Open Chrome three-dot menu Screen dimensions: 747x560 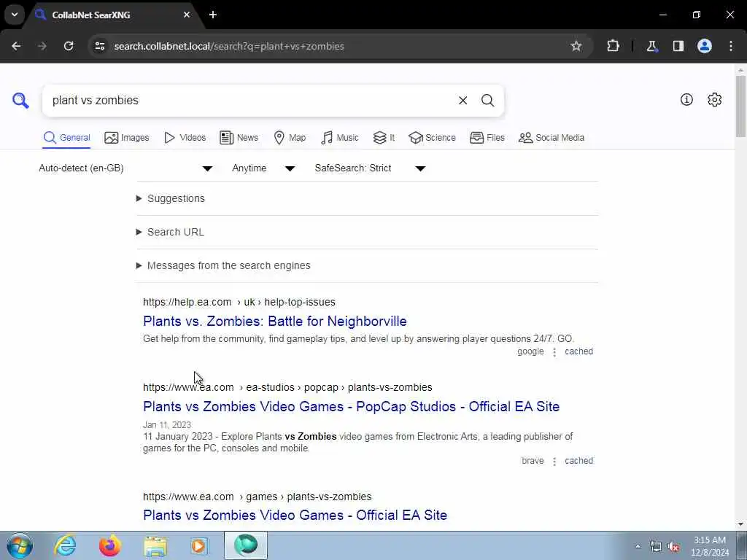[731, 46]
